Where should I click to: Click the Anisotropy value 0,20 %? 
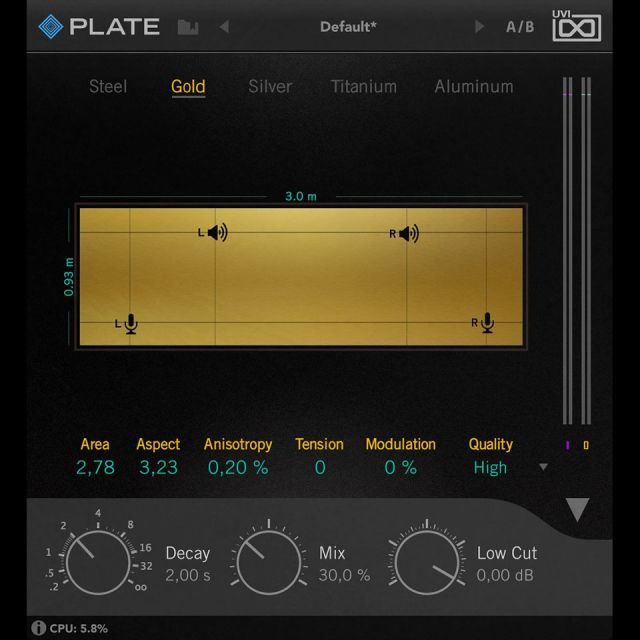tap(238, 467)
